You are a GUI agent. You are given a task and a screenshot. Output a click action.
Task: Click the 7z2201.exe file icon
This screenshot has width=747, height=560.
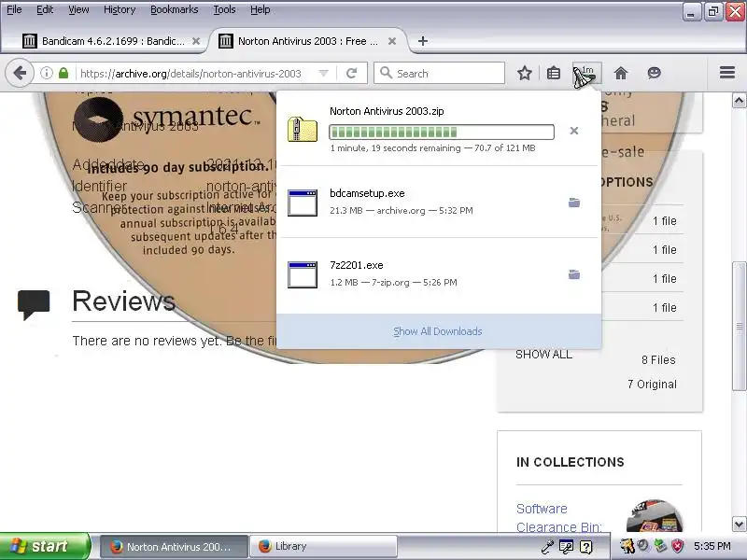point(302,274)
